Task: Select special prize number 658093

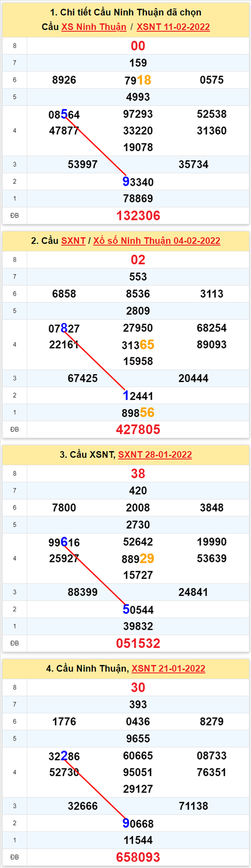Action: (x=138, y=857)
